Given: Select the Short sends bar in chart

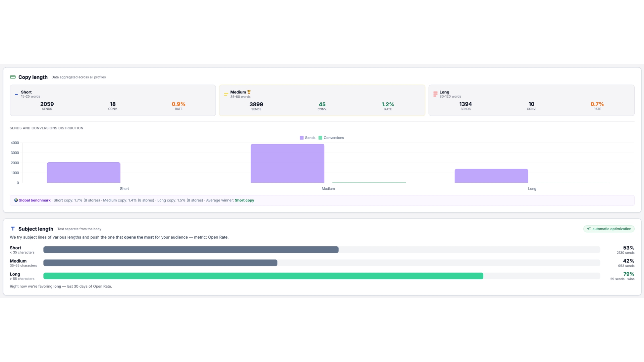Looking at the screenshot, I should tap(84, 173).
